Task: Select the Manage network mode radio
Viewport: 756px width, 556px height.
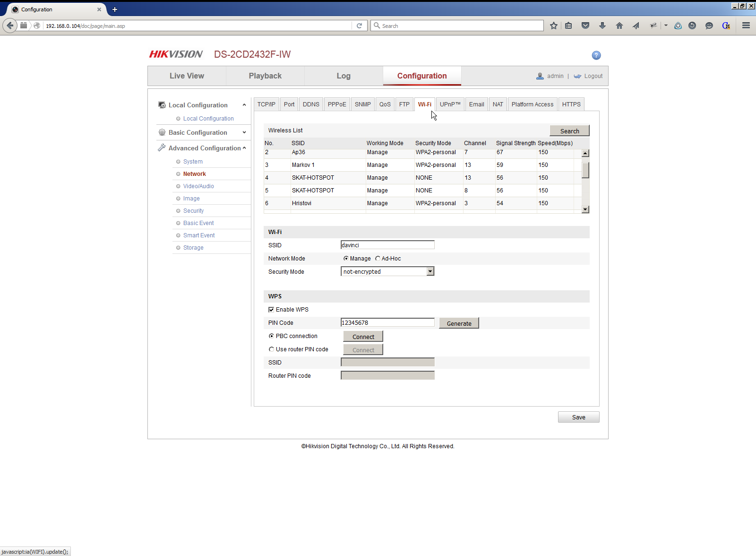Action: [346, 259]
